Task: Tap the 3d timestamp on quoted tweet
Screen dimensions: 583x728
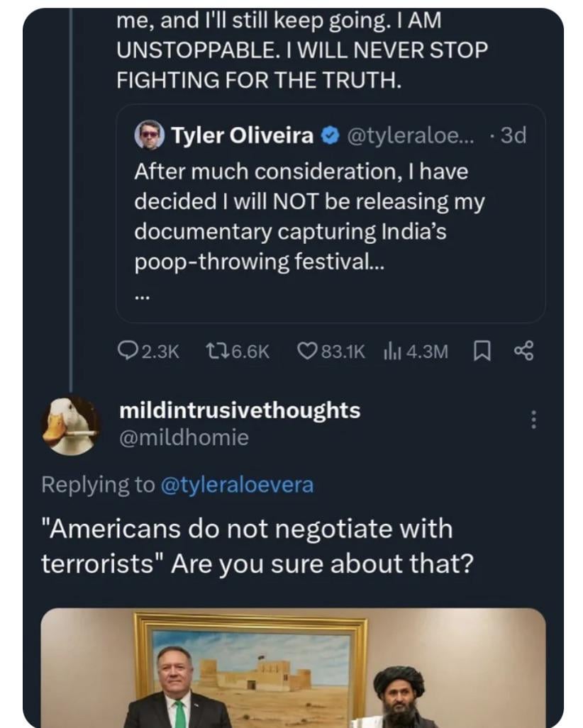Action: [x=511, y=135]
